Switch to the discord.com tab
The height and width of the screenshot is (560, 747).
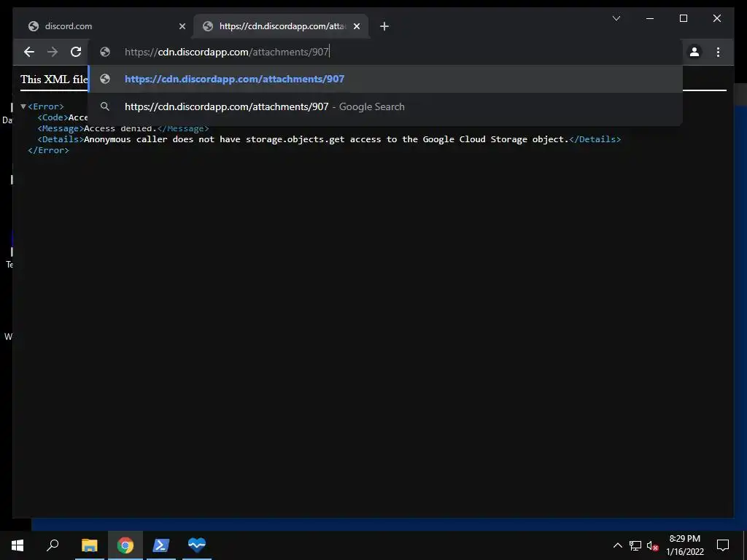(x=102, y=26)
